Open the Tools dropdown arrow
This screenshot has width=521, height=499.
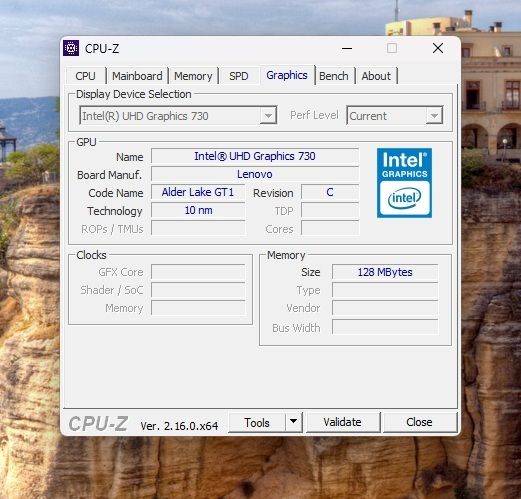(x=294, y=422)
